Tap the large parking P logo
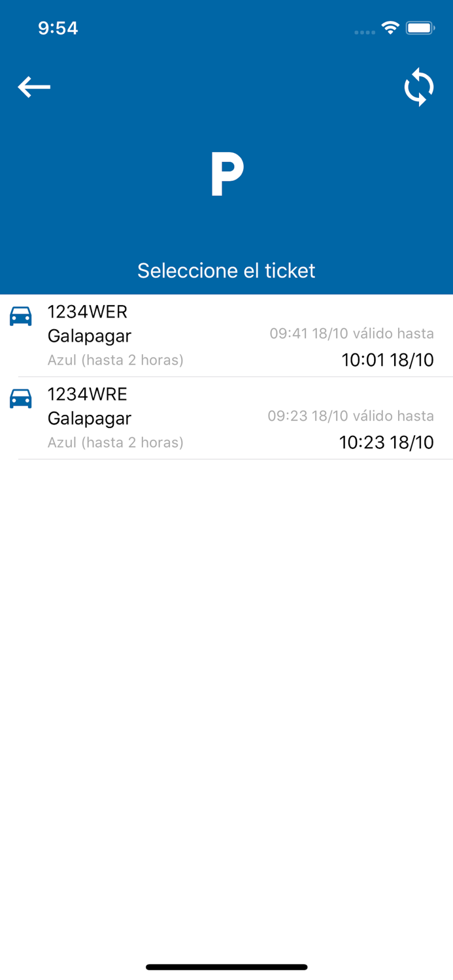 [227, 174]
